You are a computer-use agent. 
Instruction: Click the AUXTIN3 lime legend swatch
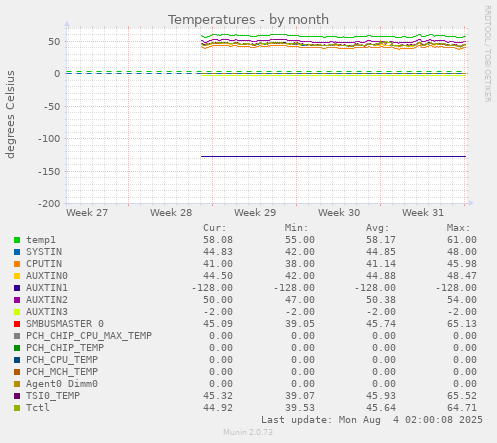pos(17,312)
